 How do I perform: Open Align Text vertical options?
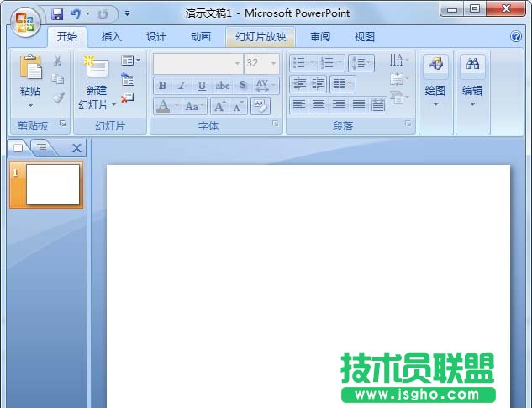click(x=399, y=79)
